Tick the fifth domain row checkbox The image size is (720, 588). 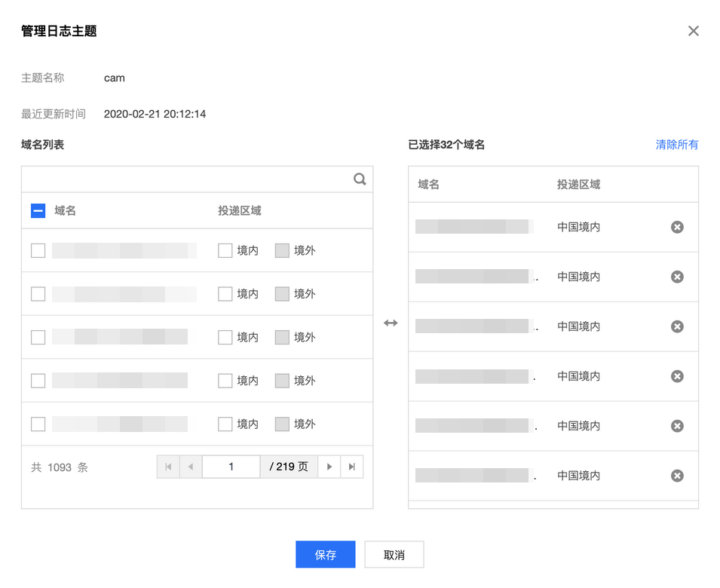coord(38,424)
